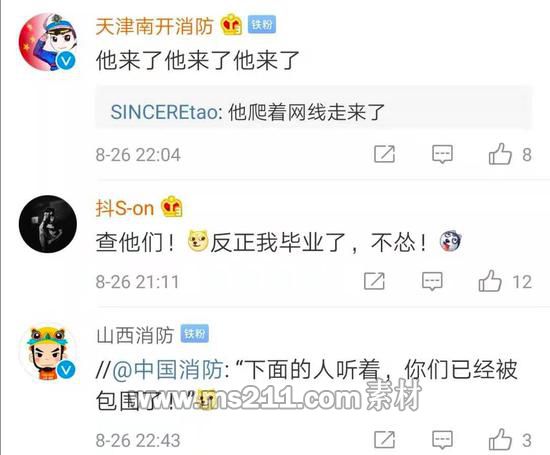Tap the crown badge next to 抖S-on
The height and width of the screenshot is (455, 550).
(172, 207)
